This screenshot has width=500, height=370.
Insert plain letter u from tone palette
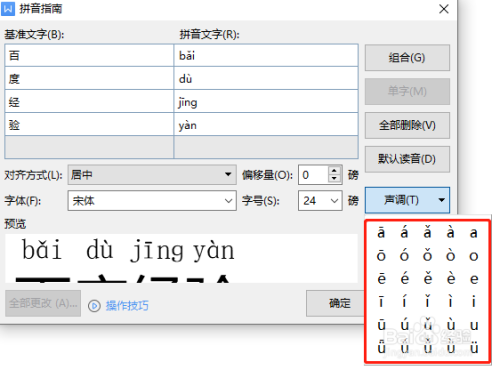point(474,325)
